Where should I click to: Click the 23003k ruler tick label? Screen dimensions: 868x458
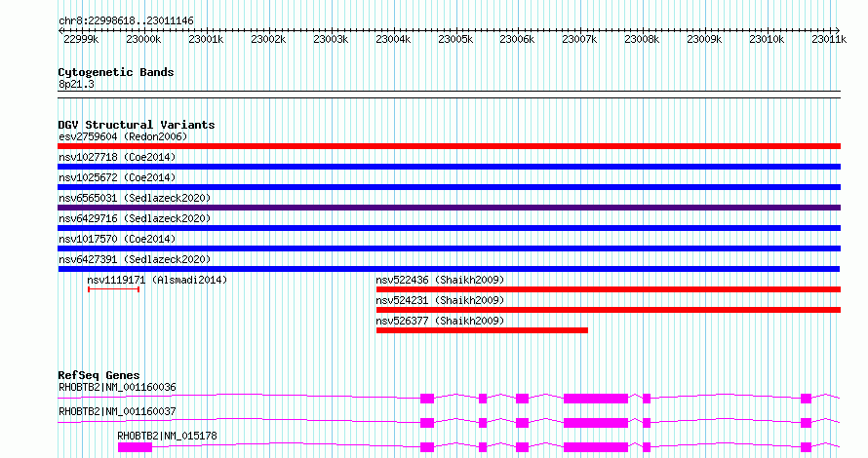331,39
